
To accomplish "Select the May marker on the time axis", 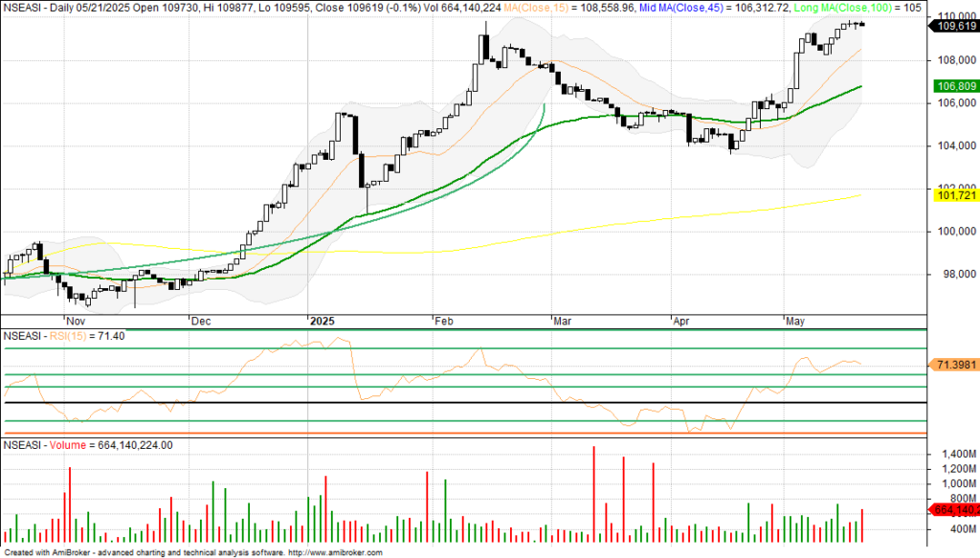I will pos(795,323).
